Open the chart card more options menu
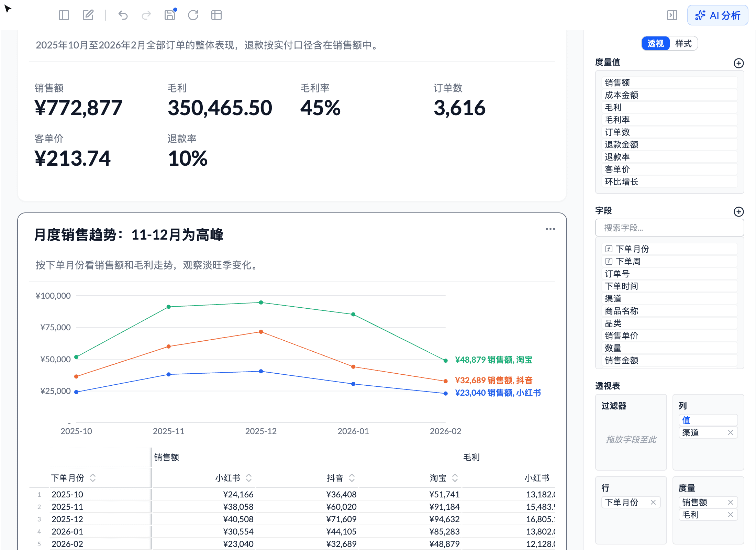The height and width of the screenshot is (550, 756). [x=550, y=229]
